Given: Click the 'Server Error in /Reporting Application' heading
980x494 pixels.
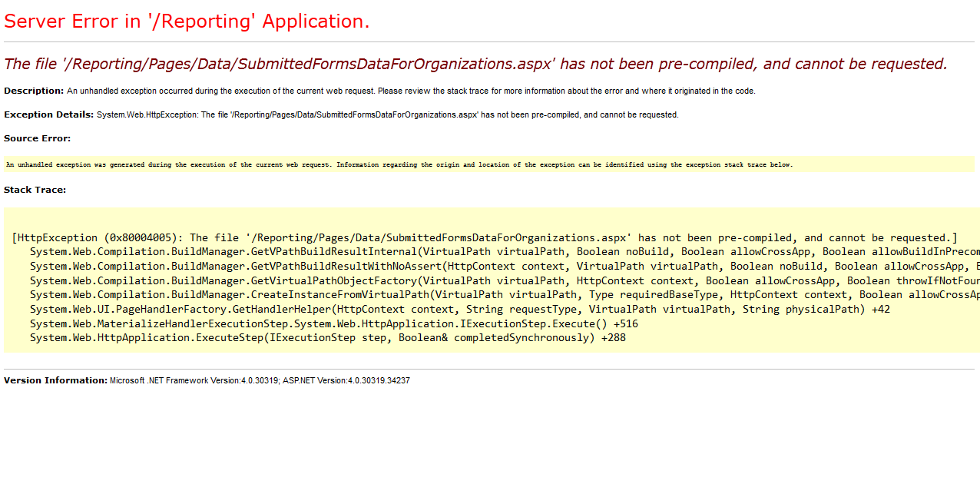Looking at the screenshot, I should 187,22.
